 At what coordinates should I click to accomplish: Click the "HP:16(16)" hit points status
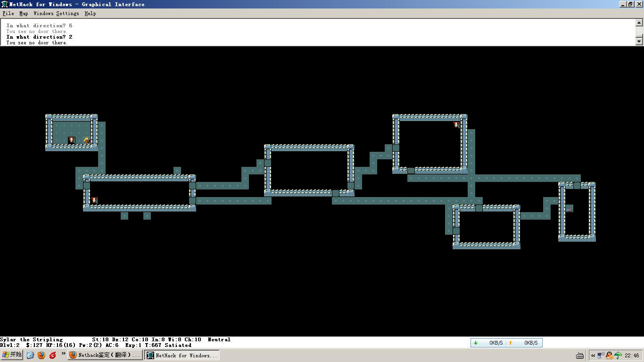pyautogui.click(x=61, y=345)
